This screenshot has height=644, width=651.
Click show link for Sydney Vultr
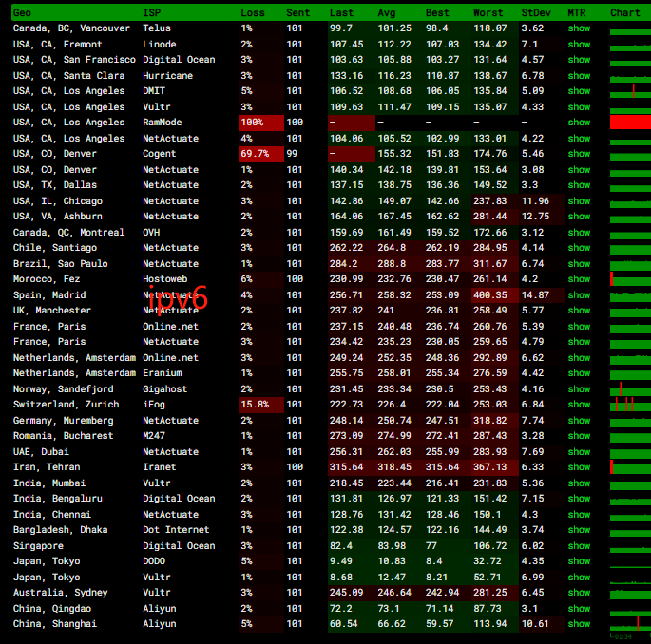(579, 593)
